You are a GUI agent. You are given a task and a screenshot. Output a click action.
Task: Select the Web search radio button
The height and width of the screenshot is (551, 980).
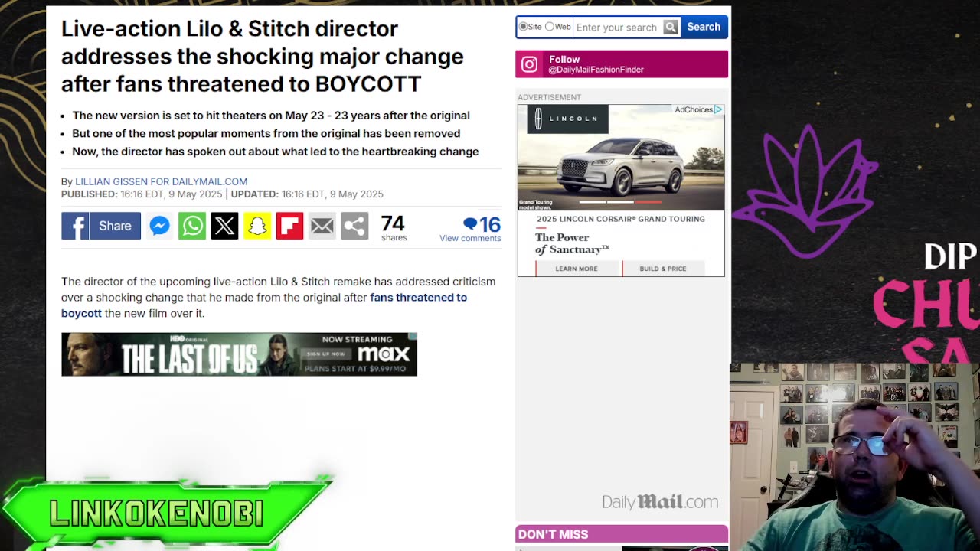549,27
